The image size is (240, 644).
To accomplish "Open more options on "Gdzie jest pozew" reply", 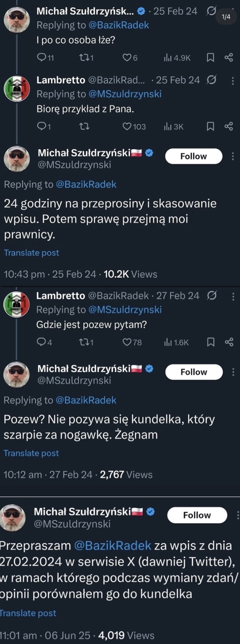I will (233, 296).
